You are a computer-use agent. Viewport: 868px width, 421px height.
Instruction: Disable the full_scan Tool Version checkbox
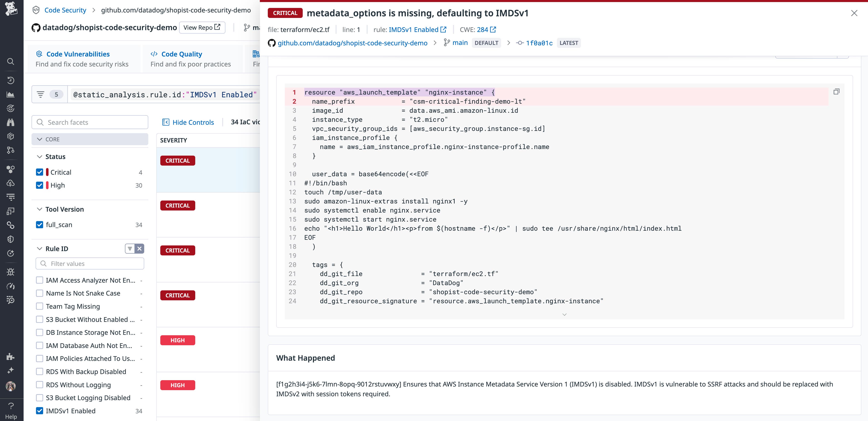tap(39, 225)
